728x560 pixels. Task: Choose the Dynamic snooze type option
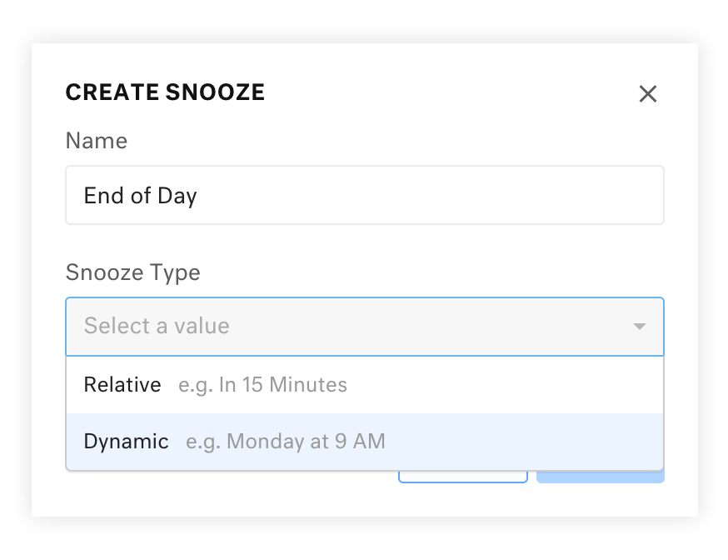(x=365, y=442)
